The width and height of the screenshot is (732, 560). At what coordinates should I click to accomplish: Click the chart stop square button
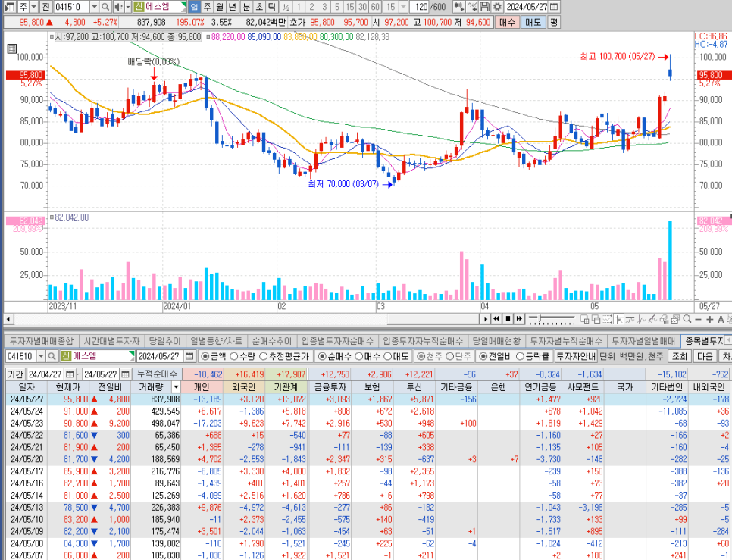[508, 319]
